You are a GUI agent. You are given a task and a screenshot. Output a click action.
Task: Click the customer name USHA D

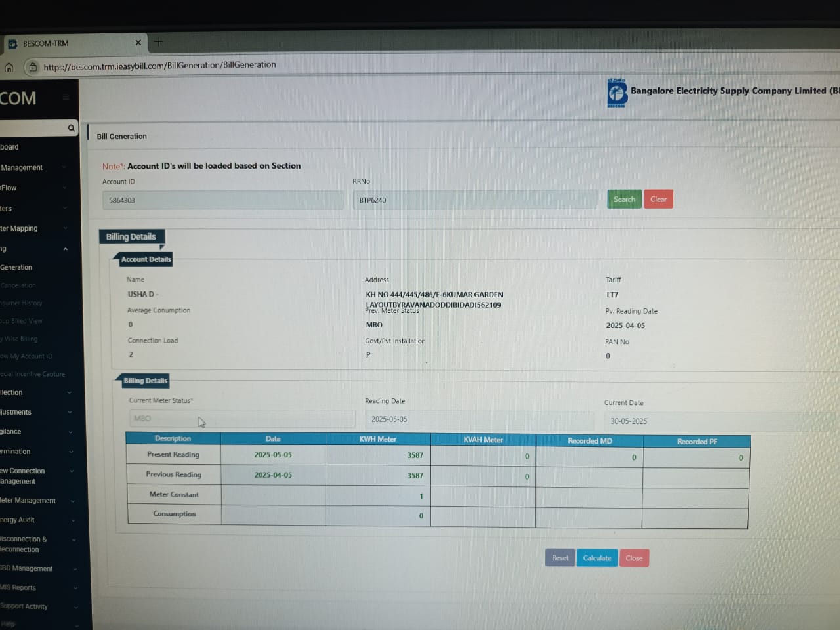142,294
